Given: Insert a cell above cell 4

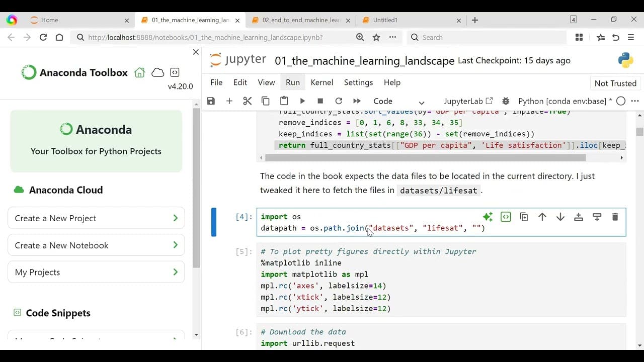Looking at the screenshot, I should pyautogui.click(x=579, y=217).
